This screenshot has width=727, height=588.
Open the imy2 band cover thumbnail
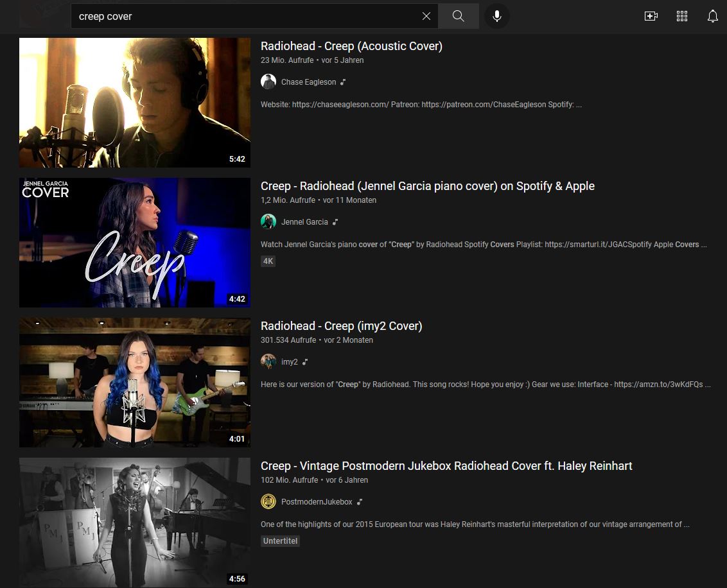coord(135,383)
